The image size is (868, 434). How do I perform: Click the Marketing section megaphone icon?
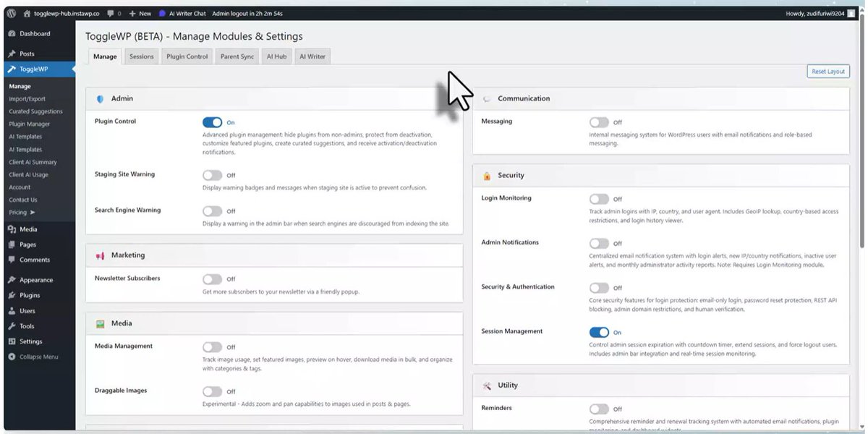pos(100,255)
